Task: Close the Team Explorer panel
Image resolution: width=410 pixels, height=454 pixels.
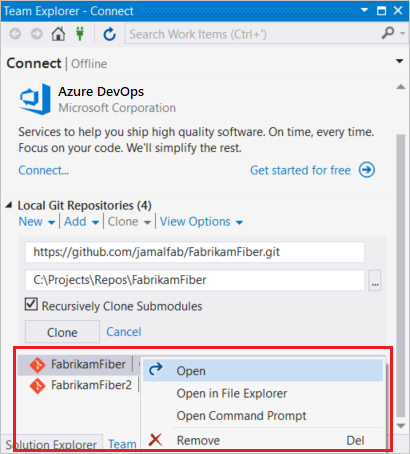Action: [x=398, y=11]
